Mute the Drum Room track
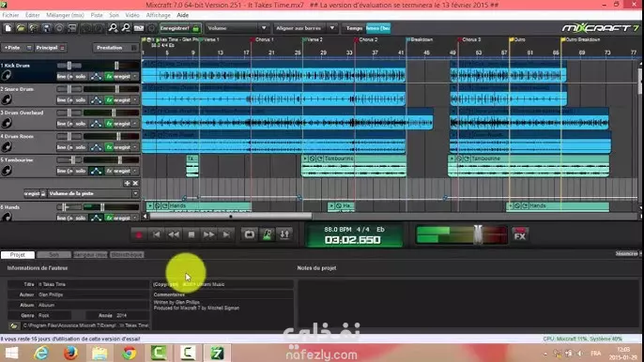644x362 pixels. (65, 147)
